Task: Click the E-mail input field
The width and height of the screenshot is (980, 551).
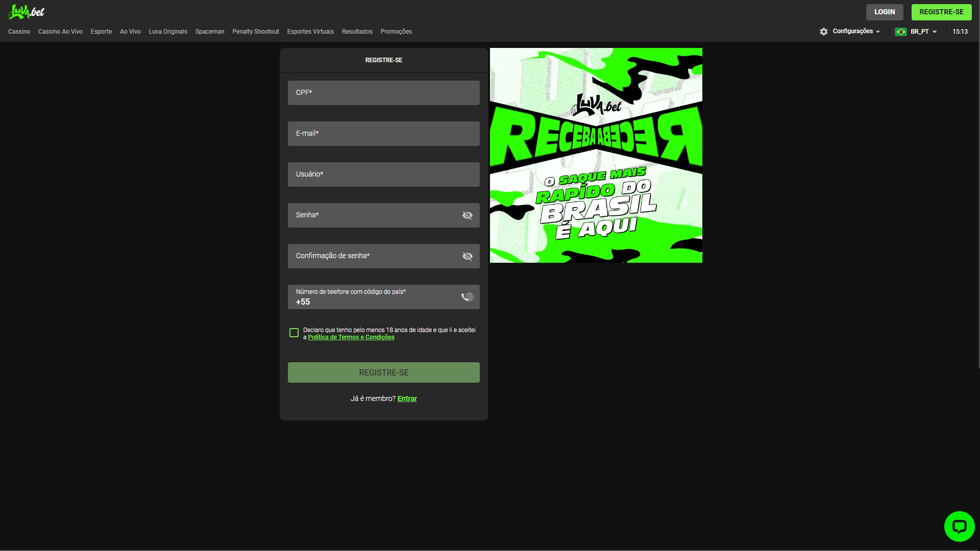Action: tap(383, 133)
